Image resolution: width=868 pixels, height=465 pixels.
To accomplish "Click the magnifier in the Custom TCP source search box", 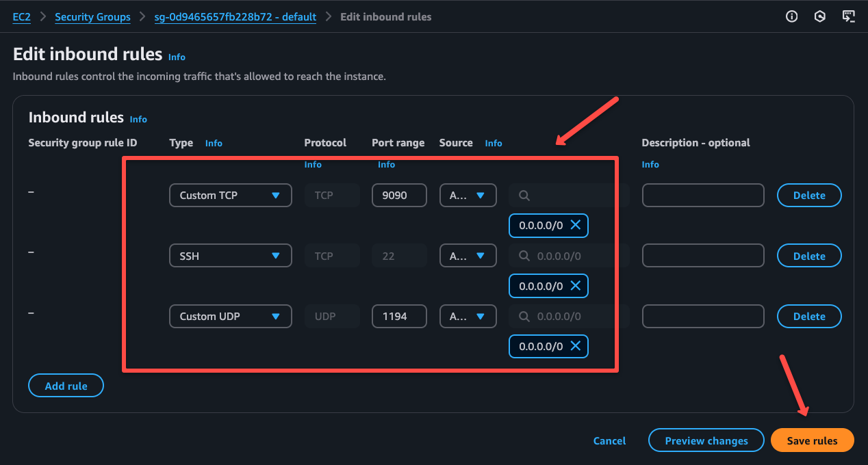I will pos(524,195).
